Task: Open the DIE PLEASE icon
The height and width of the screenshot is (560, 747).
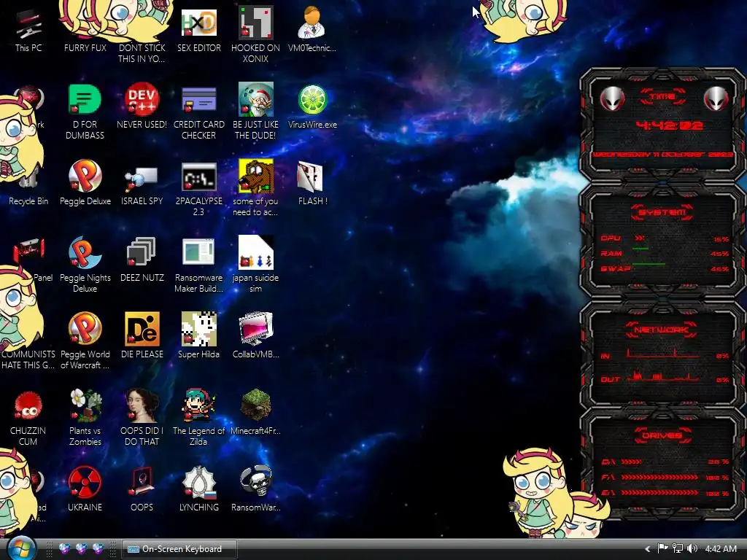Action: click(142, 335)
